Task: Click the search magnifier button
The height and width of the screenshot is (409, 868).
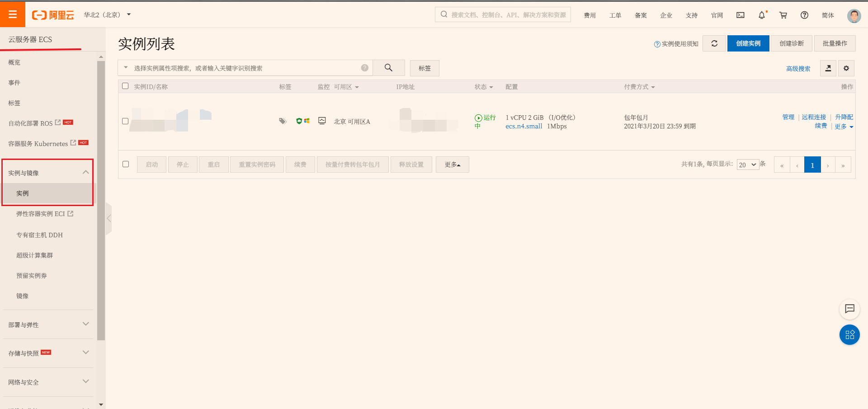Action: click(x=388, y=68)
